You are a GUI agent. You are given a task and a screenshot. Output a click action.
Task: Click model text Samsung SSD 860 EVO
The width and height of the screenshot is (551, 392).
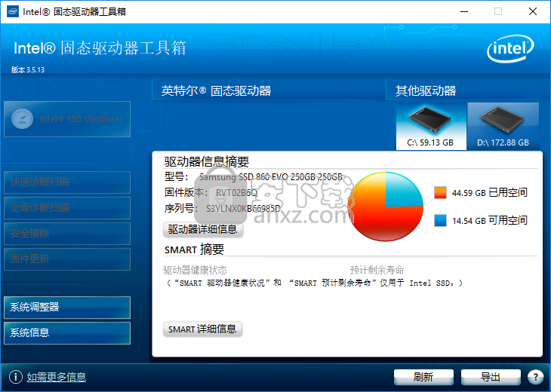[x=270, y=177]
